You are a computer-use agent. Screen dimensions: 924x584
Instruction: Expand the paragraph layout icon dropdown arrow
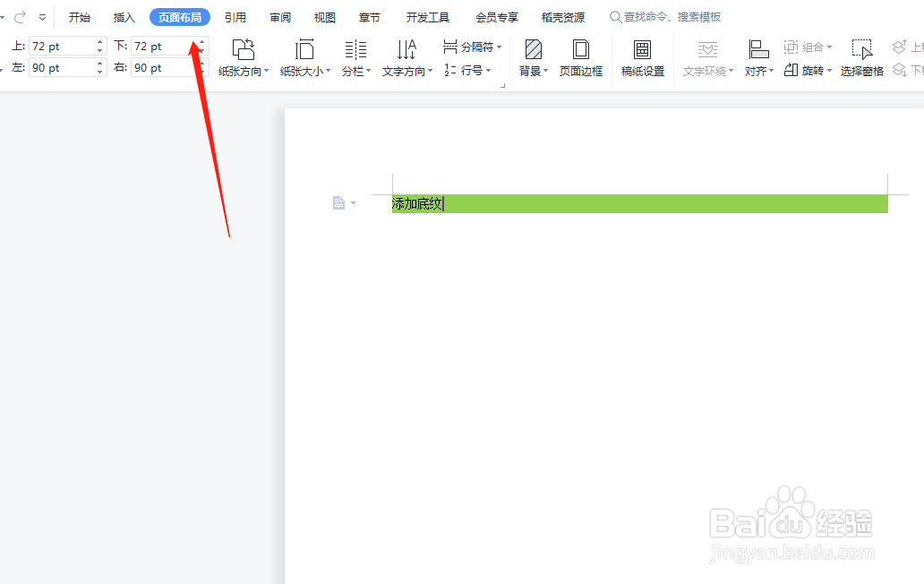point(353,202)
